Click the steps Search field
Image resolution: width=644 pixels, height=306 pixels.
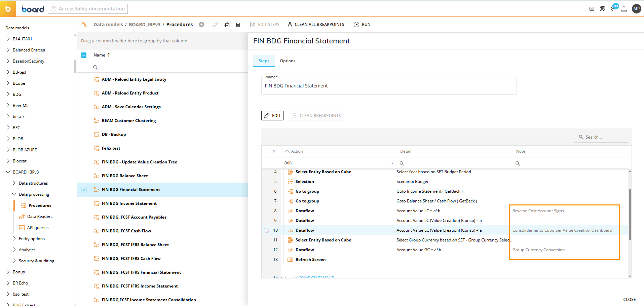601,137
